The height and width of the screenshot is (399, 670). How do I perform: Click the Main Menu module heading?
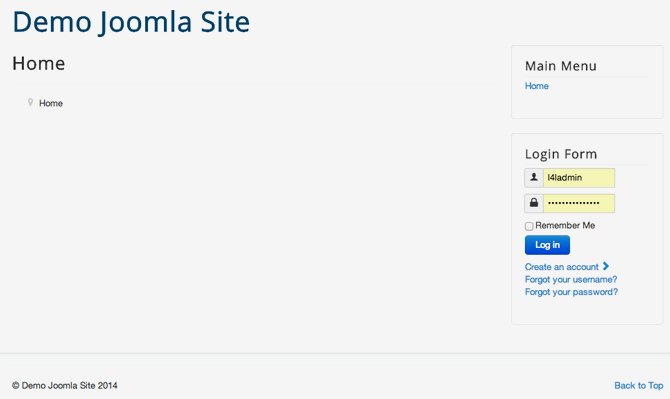click(x=561, y=66)
